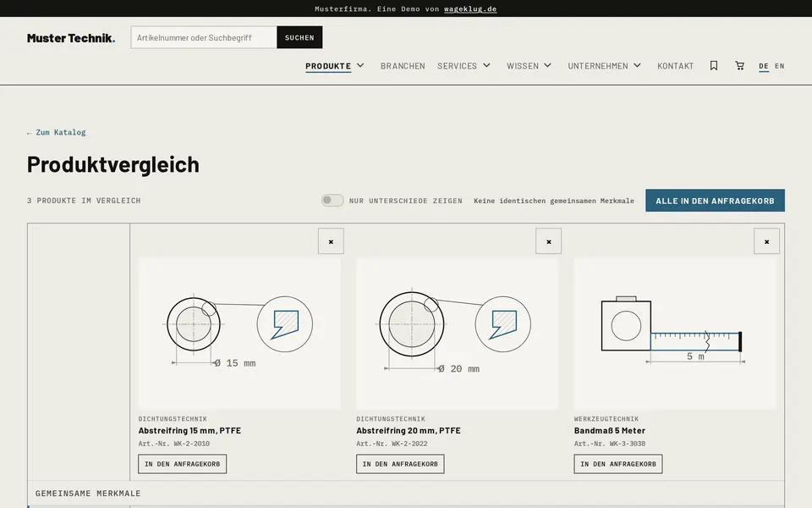Click the Muster Technik logo
Image resolution: width=812 pixels, height=508 pixels.
pos(71,38)
